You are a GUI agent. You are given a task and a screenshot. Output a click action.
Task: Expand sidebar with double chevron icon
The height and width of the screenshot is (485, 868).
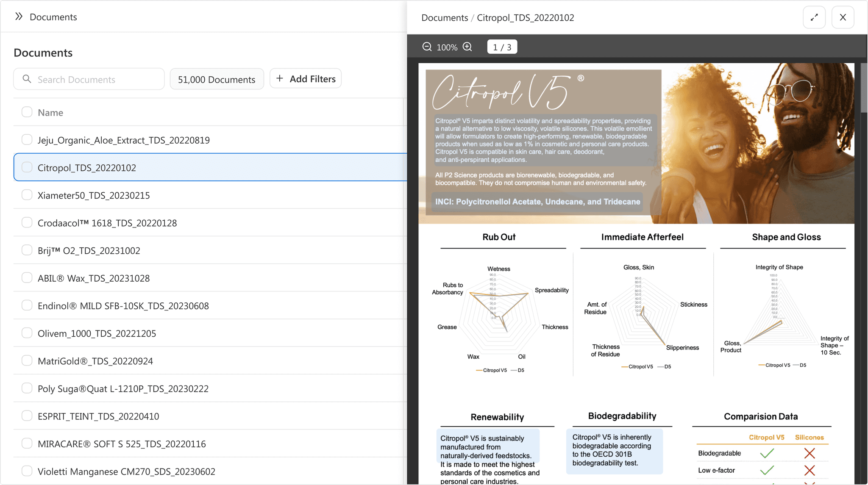(19, 17)
